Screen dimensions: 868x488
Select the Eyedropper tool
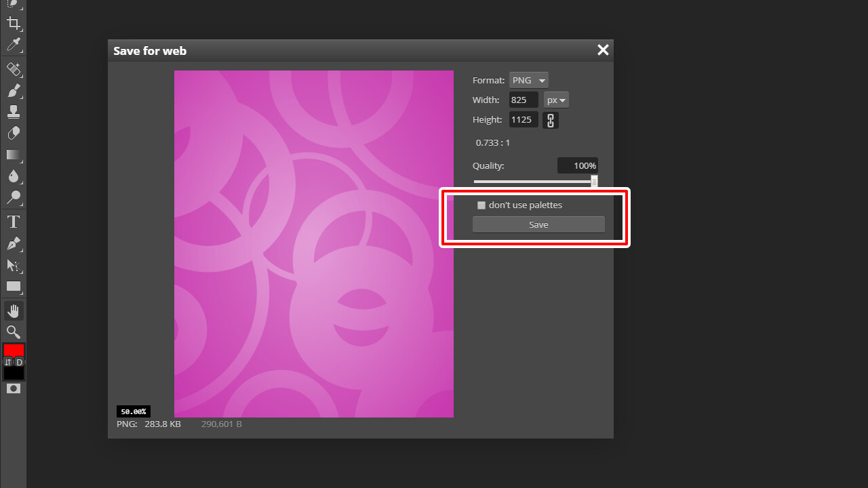point(13,45)
